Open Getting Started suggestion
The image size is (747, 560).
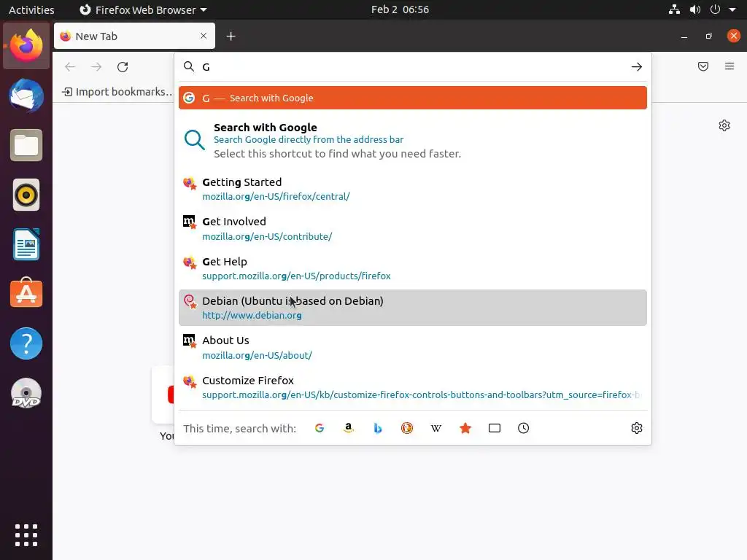coord(413,189)
